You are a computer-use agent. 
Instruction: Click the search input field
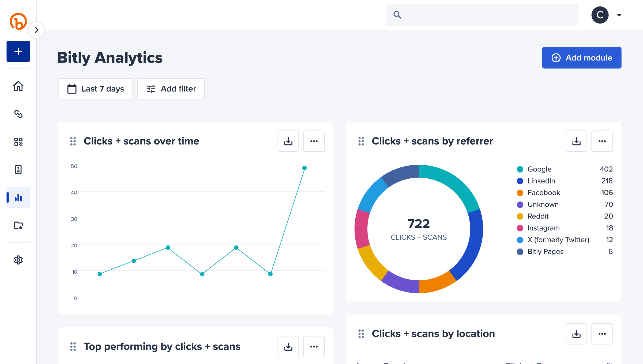coord(481,14)
